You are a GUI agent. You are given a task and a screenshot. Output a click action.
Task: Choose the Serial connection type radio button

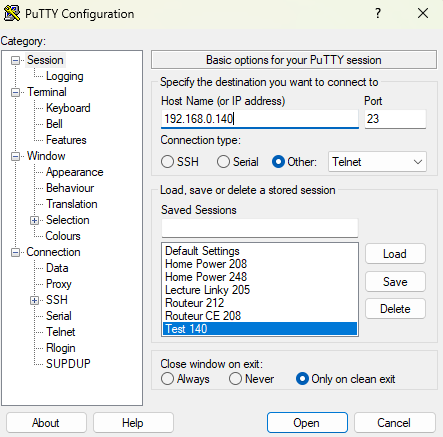[223, 162]
